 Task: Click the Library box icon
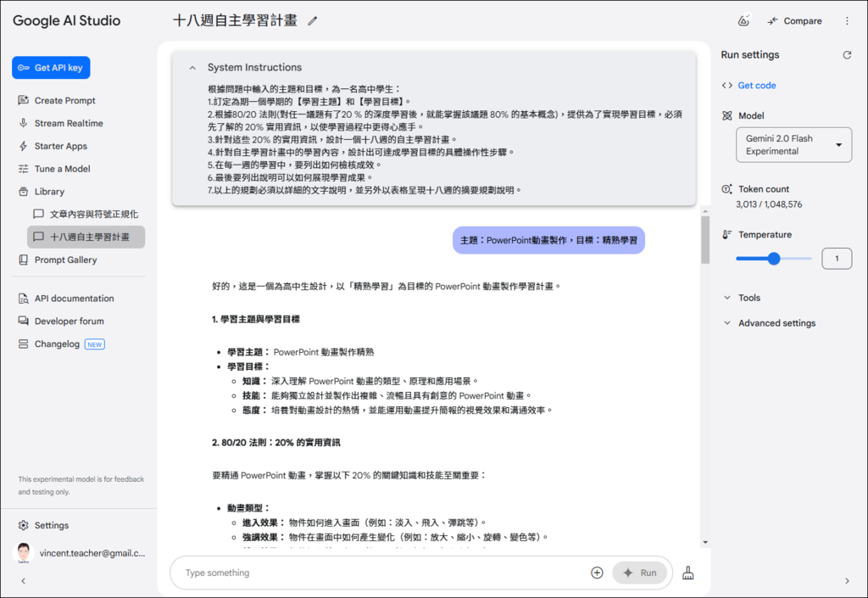[23, 191]
